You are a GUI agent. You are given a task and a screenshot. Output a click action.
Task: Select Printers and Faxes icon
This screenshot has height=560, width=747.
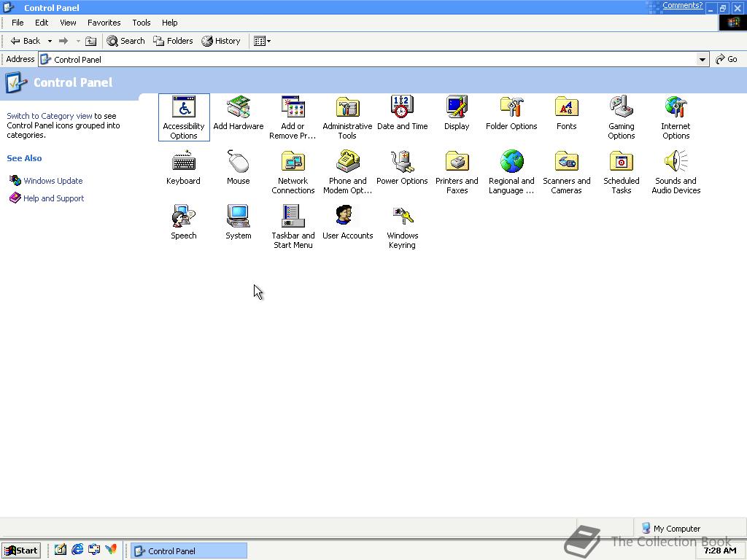(x=457, y=172)
